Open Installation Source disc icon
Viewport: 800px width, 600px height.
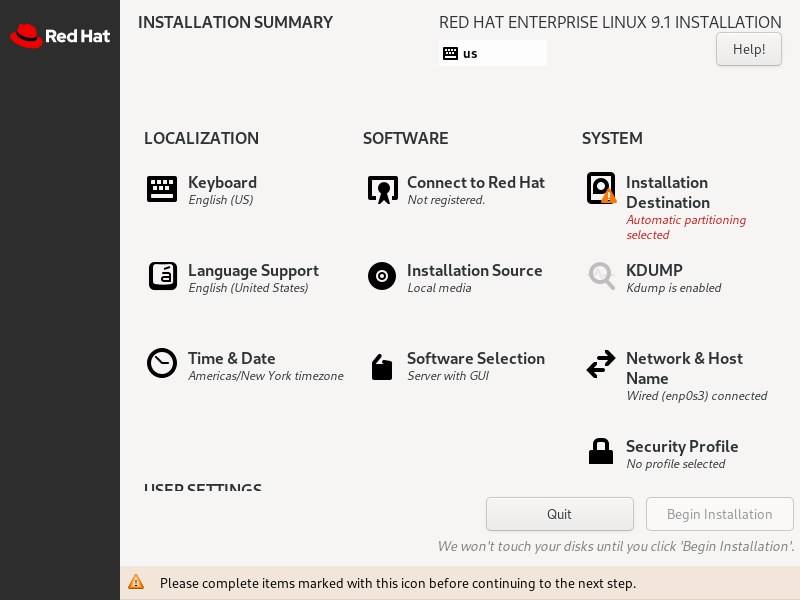coord(382,276)
